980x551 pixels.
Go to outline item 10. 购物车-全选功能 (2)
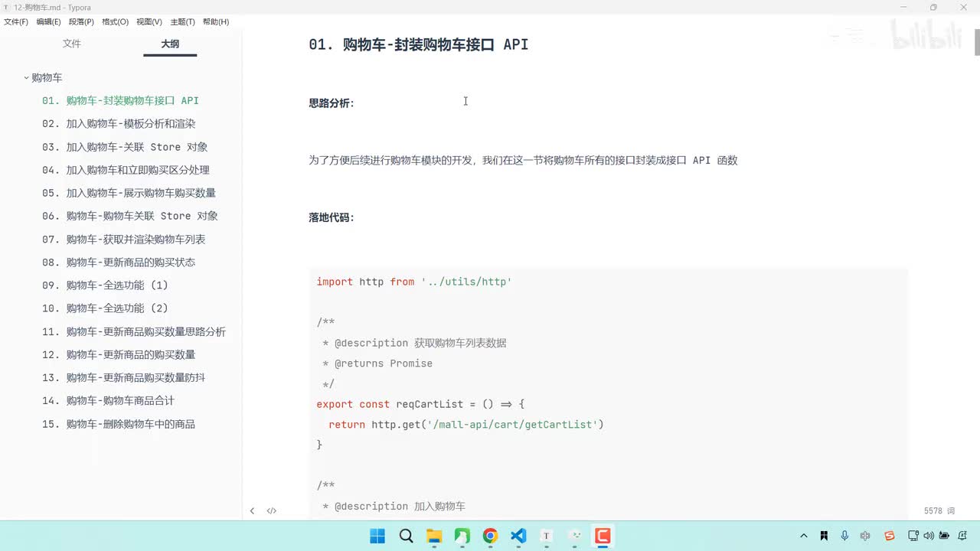pos(105,308)
